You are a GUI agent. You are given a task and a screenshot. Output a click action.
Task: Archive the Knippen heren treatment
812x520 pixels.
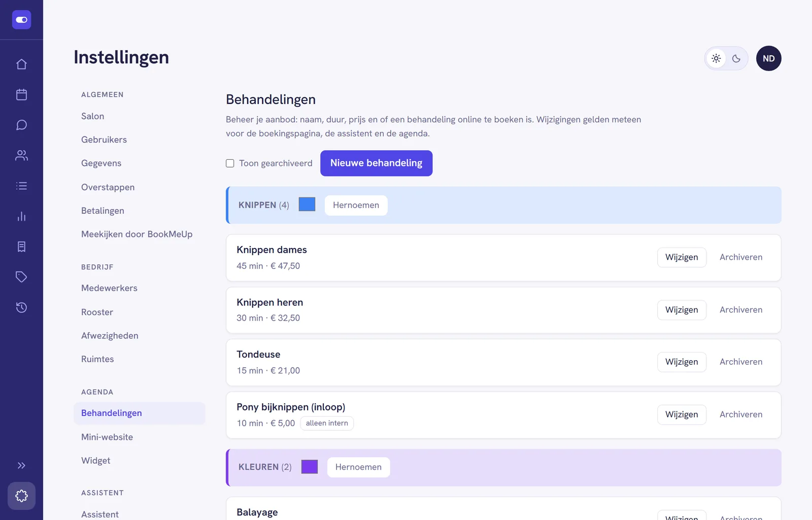click(741, 310)
